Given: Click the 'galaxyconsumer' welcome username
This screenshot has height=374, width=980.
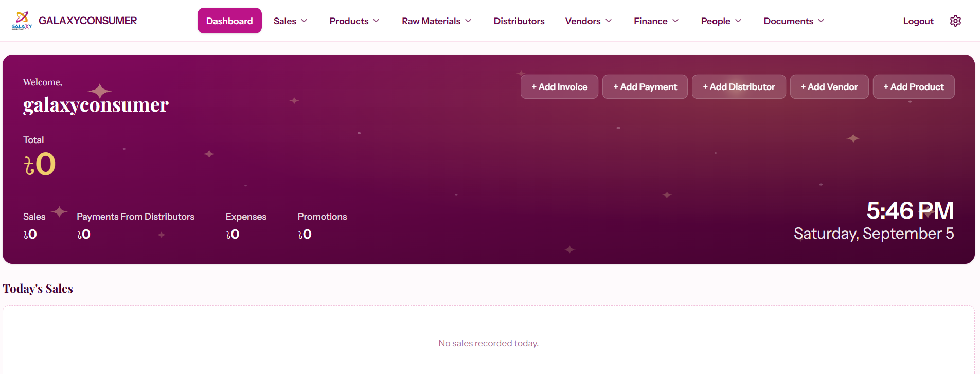Looking at the screenshot, I should point(96,105).
